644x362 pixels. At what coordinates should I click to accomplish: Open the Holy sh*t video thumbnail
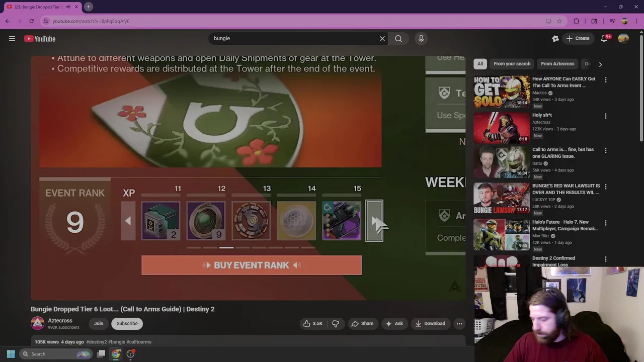click(502, 128)
